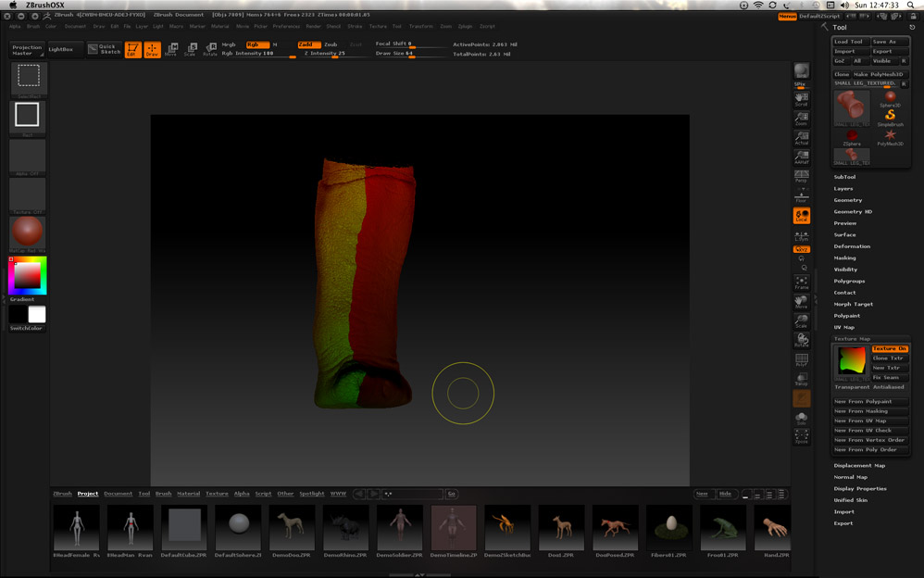
Task: Click the Rotate view icon in right shelf
Action: point(802,340)
